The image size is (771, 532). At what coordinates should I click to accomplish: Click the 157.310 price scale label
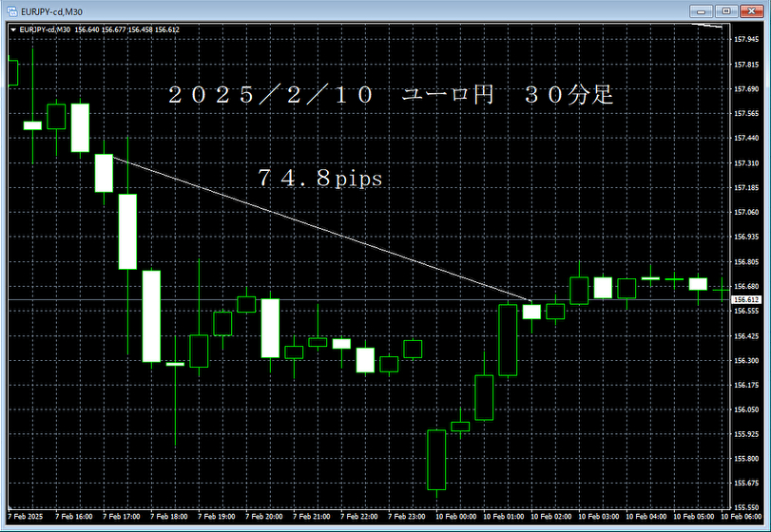pyautogui.click(x=746, y=163)
